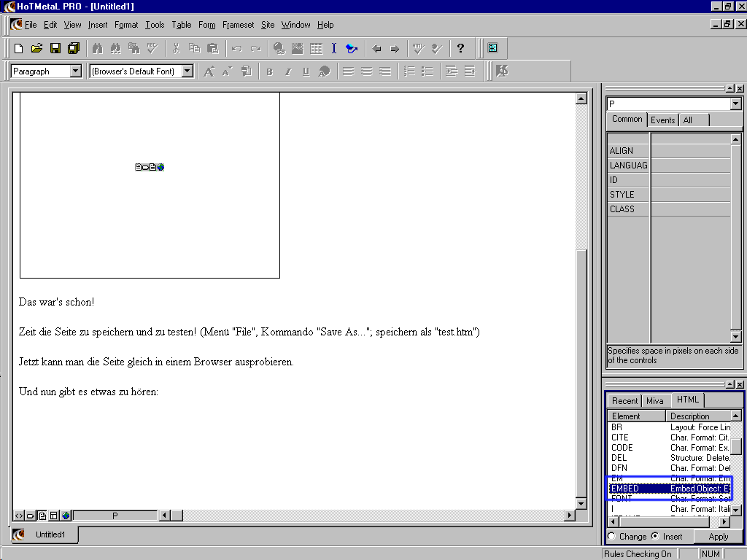Open a file with the Open folder icon
This screenshot has width=747, height=560.
point(36,49)
